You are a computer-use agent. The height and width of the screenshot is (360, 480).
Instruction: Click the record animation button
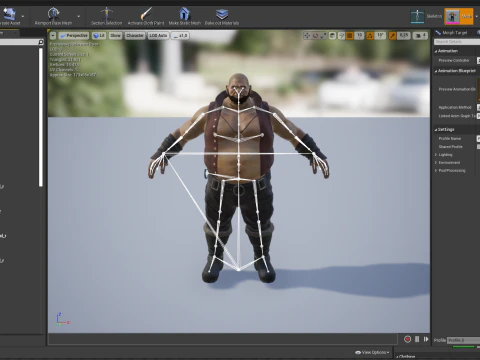pyautogui.click(x=407, y=339)
